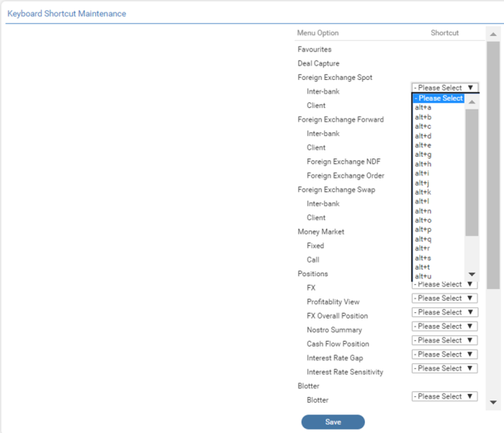This screenshot has width=504, height=433.
Task: Open the Interest Rate Gap shortcut dropdown
Action: (445, 355)
